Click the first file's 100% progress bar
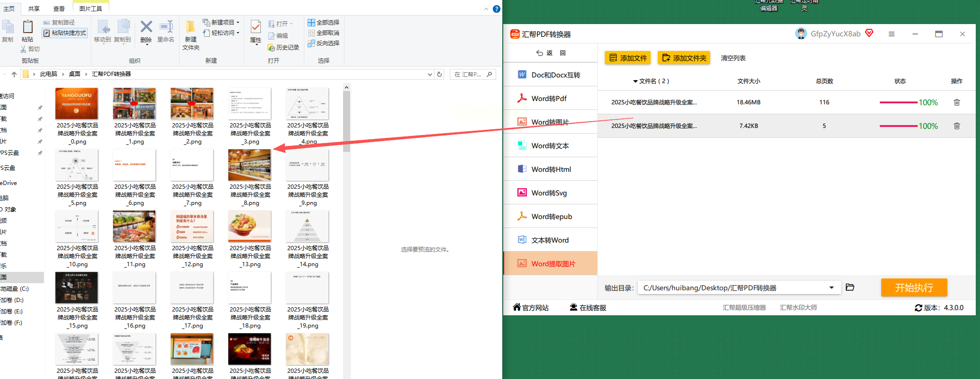 pos(898,102)
